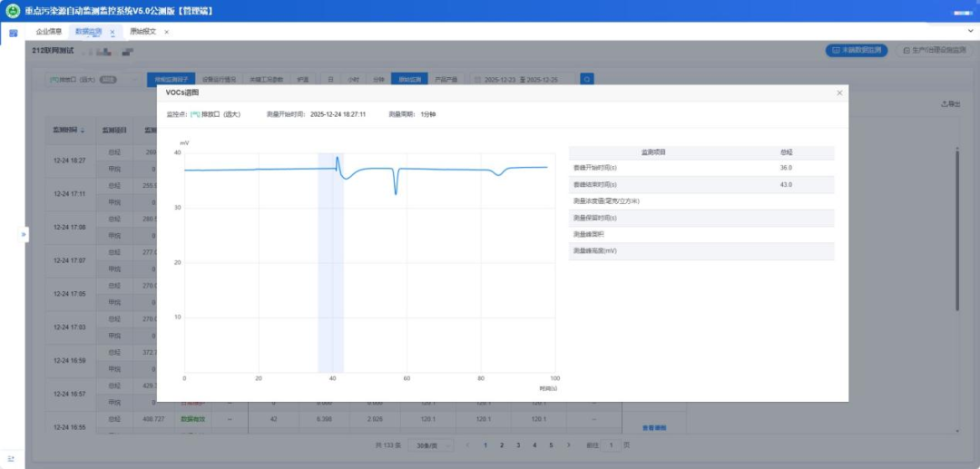Click the page jump number input field

(612, 445)
